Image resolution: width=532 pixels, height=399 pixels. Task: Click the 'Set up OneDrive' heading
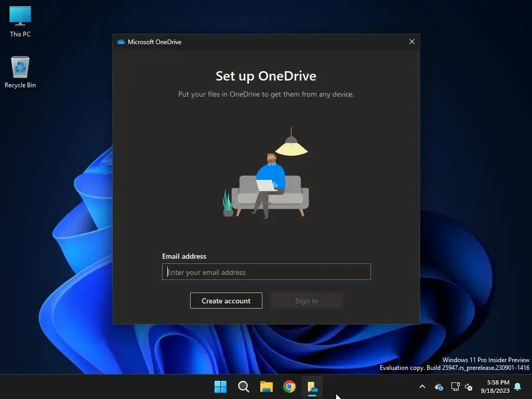click(266, 76)
